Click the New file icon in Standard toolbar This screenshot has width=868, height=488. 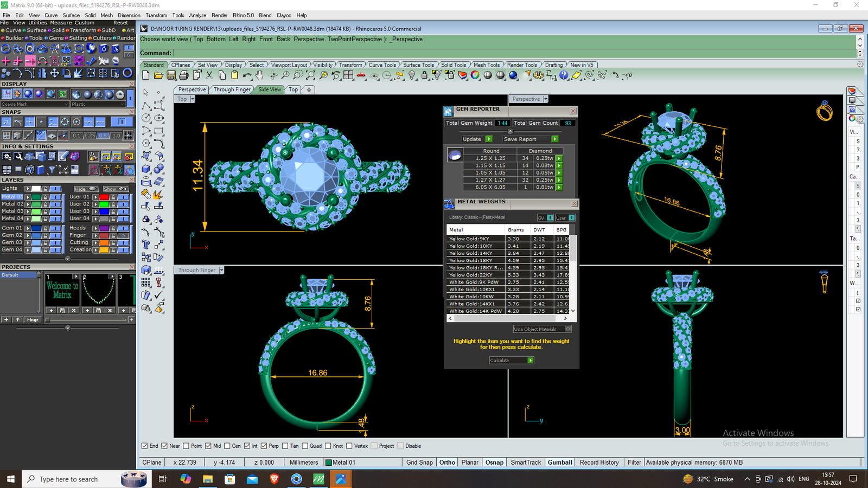146,75
